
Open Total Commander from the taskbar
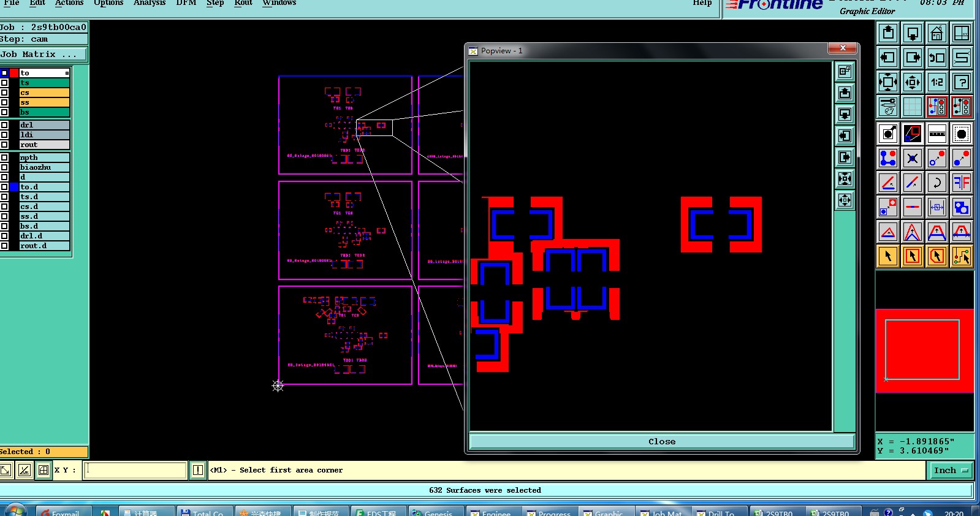(x=204, y=512)
